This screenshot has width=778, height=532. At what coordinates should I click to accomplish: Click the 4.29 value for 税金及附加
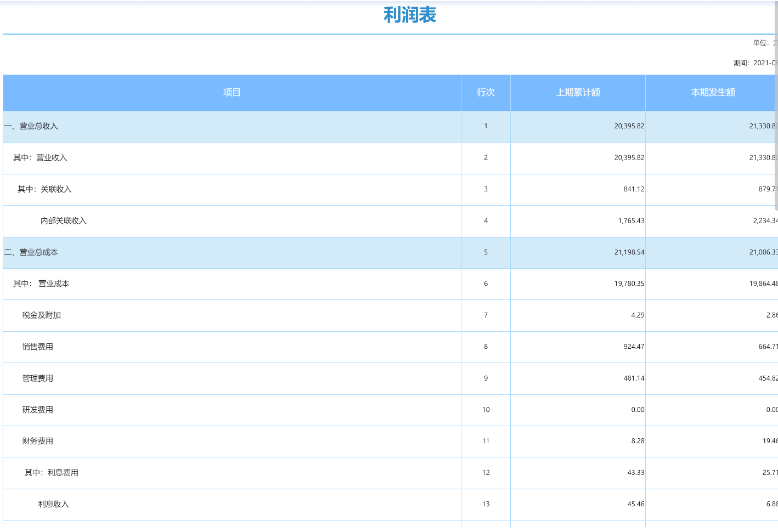(x=638, y=315)
